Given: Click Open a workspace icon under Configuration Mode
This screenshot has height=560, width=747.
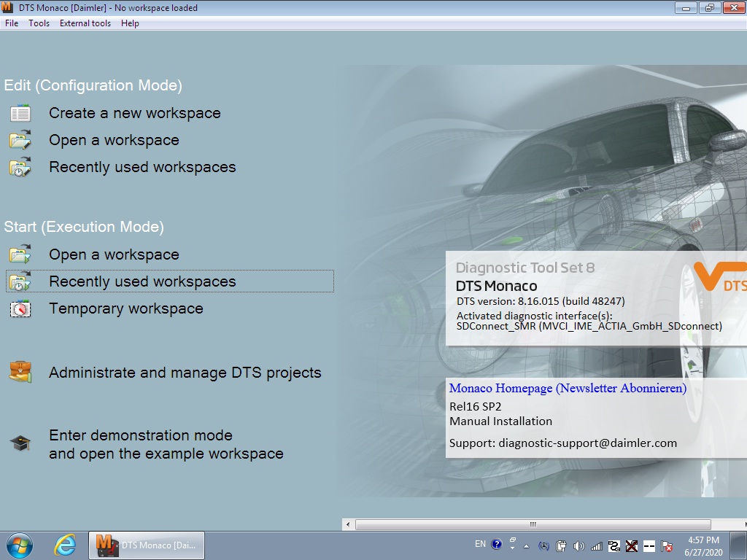Looking at the screenshot, I should (20, 140).
